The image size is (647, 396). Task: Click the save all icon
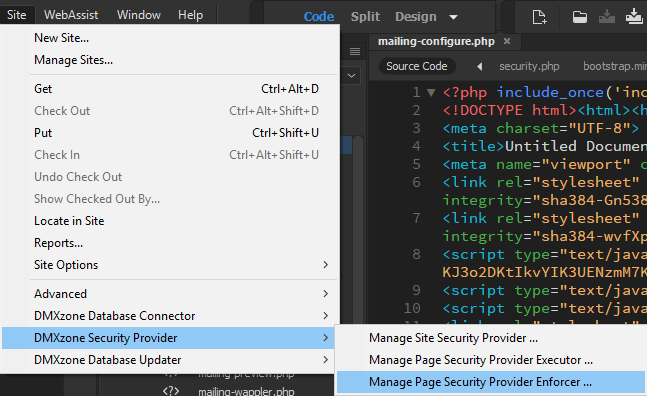(x=634, y=16)
